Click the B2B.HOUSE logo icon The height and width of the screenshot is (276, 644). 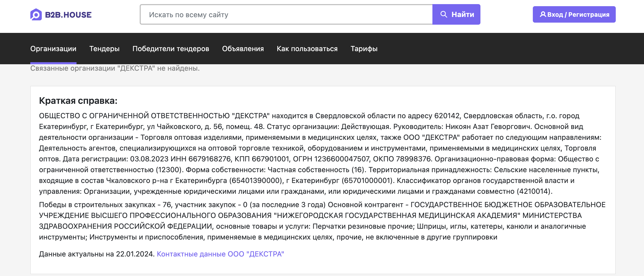(x=36, y=15)
